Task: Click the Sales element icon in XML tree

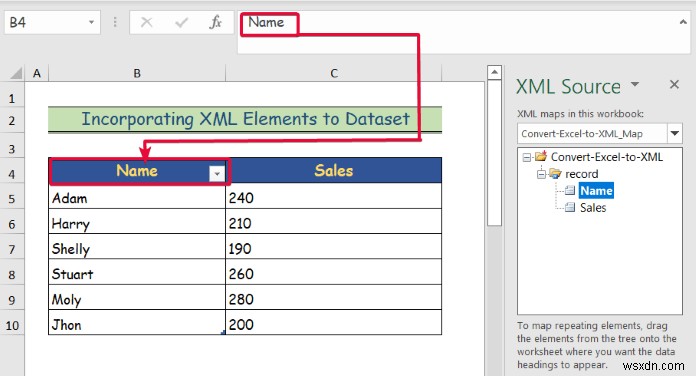Action: 570,207
